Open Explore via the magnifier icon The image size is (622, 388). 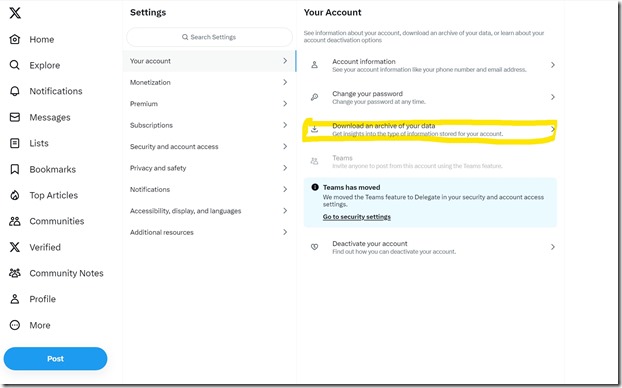(15, 65)
